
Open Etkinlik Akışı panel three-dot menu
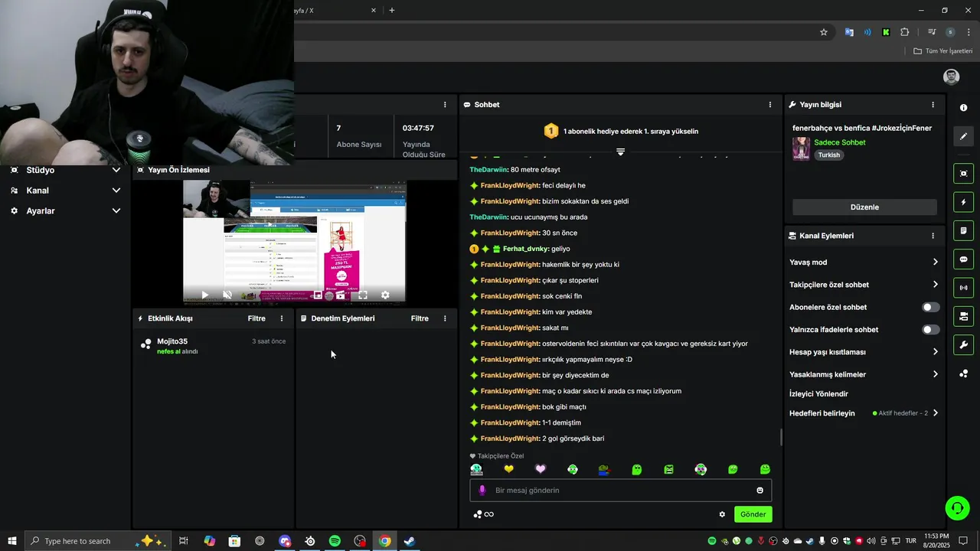[x=282, y=318]
